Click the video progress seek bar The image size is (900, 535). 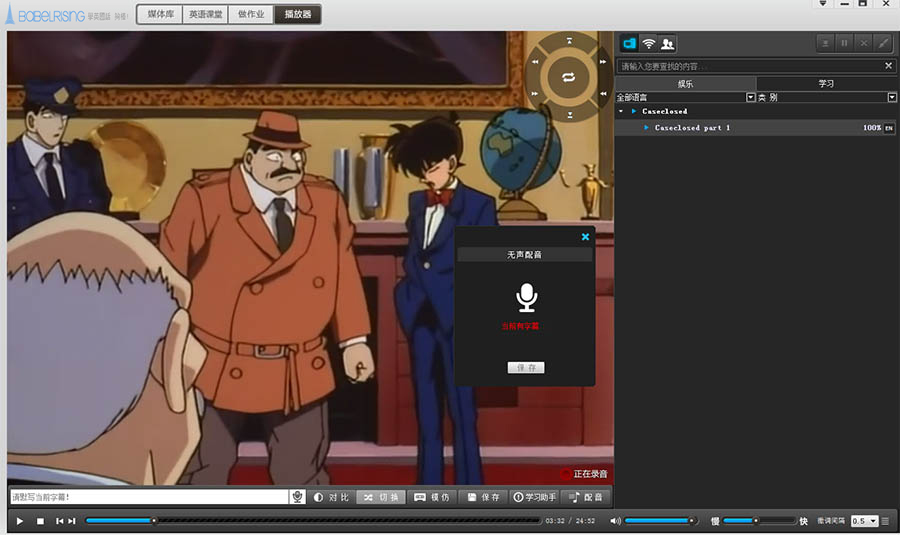[x=313, y=521]
